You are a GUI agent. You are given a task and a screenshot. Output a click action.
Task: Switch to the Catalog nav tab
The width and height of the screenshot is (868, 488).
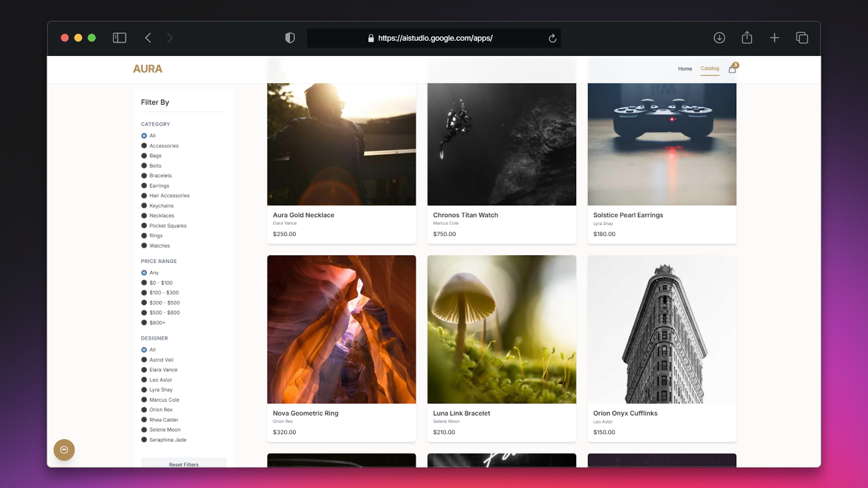[x=710, y=68]
